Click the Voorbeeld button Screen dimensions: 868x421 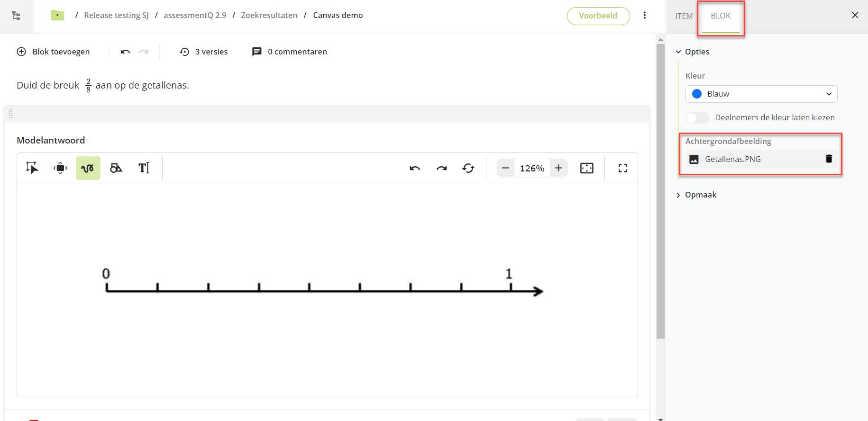click(x=598, y=16)
